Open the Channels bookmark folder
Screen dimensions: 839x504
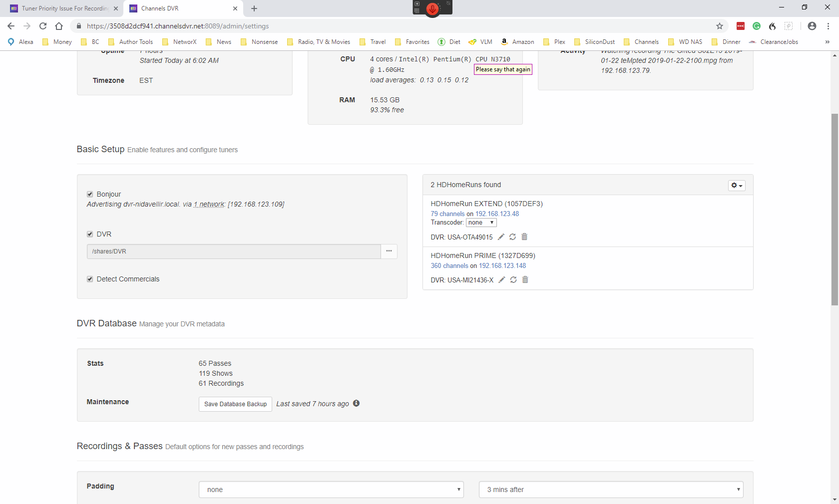641,42
